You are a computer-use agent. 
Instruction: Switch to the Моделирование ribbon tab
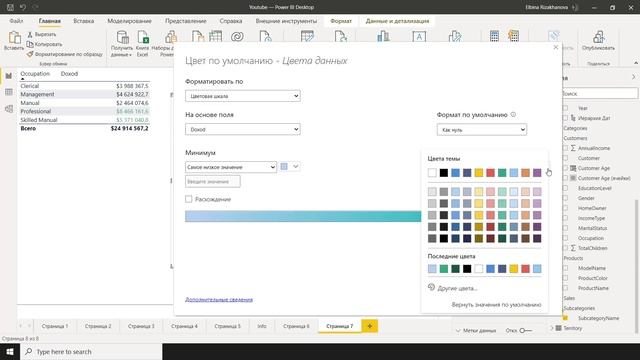pos(129,21)
